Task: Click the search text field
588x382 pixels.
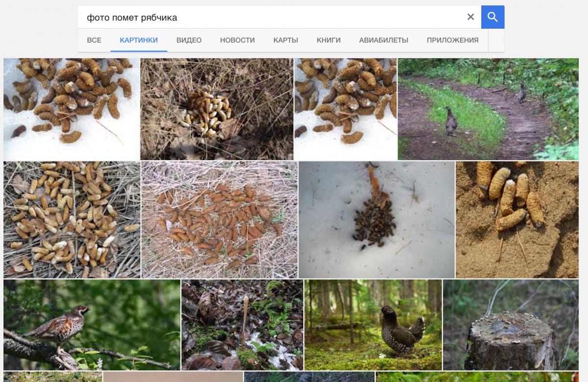Action: 269,18
